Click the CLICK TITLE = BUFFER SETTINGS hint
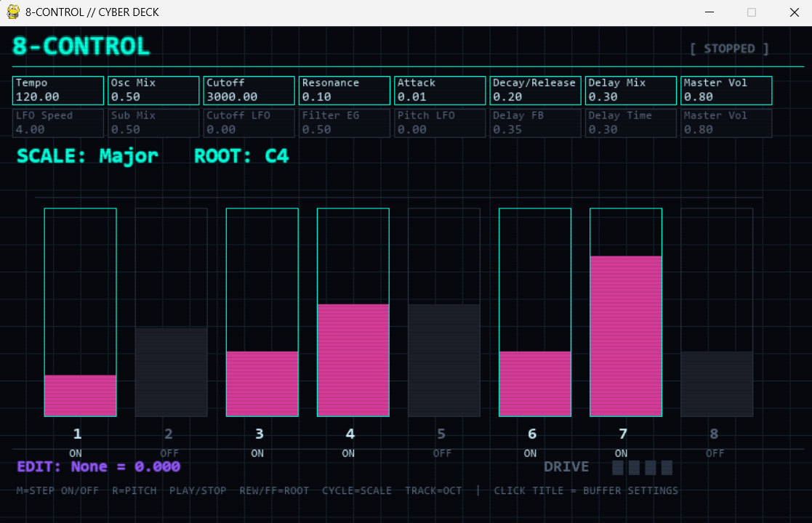The width and height of the screenshot is (812, 523). point(586,490)
